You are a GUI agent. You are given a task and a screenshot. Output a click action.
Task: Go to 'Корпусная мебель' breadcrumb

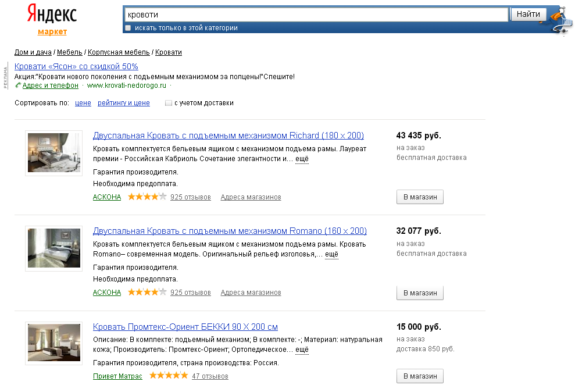click(x=119, y=52)
